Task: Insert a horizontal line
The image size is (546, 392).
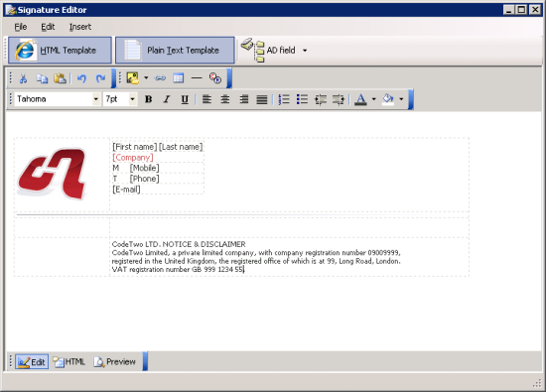Action: click(x=197, y=78)
